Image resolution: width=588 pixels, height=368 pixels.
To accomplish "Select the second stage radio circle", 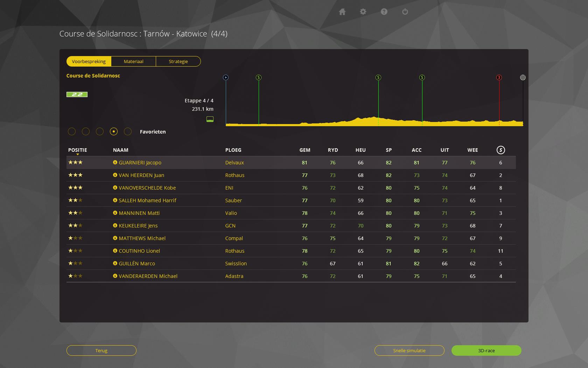I will tap(86, 131).
